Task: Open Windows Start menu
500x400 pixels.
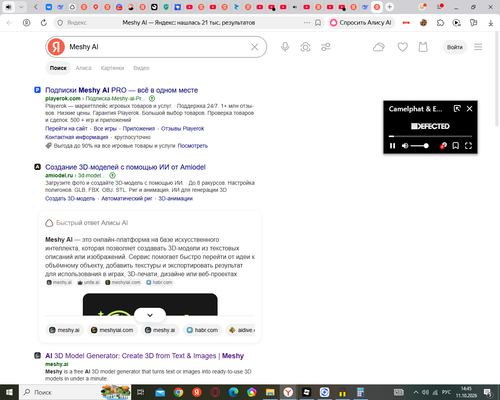Action: tap(9, 392)
